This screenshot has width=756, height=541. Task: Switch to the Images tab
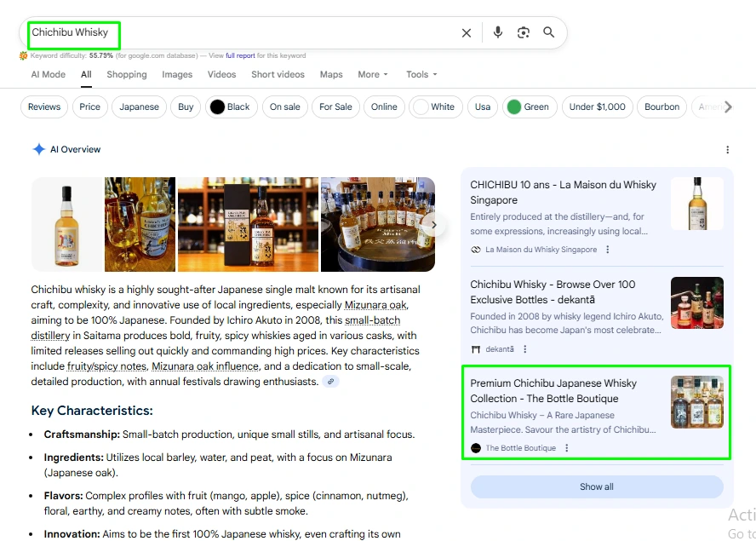pos(177,75)
